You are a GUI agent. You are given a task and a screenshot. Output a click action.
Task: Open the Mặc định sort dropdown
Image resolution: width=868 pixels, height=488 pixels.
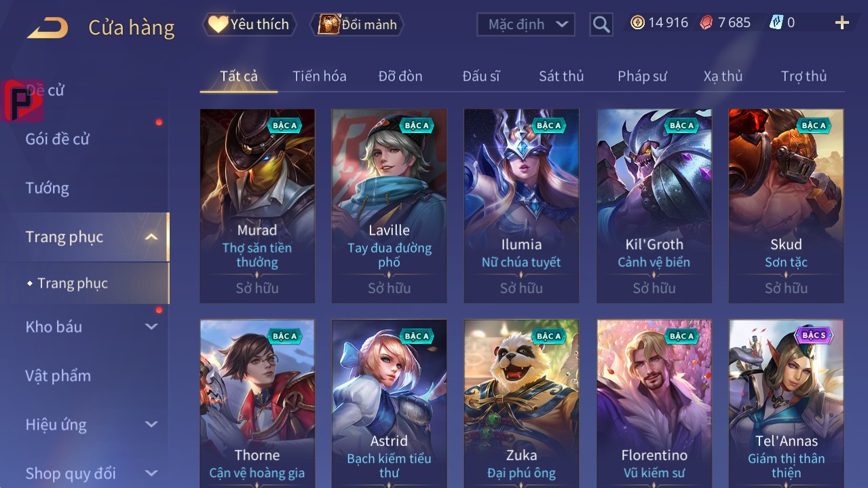point(526,24)
